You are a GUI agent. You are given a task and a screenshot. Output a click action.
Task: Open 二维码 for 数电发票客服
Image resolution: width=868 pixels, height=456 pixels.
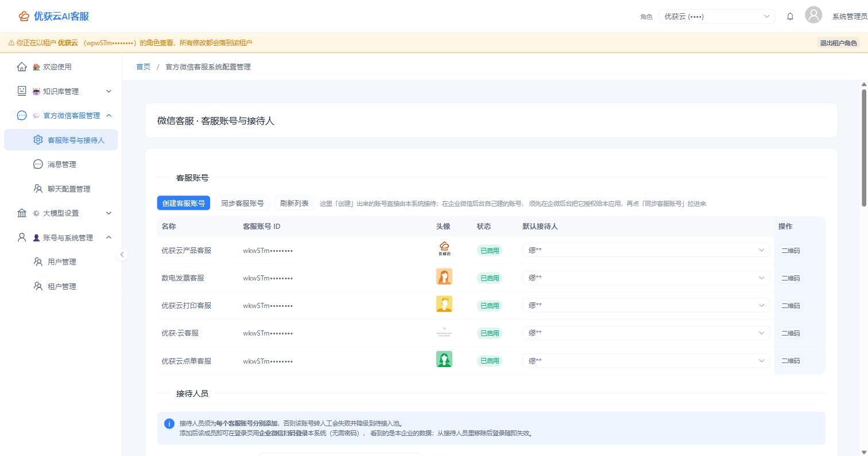(x=790, y=278)
